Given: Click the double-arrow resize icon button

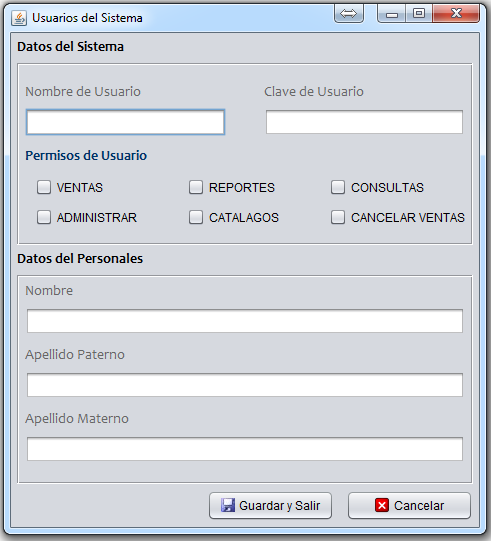Looking at the screenshot, I should 348,14.
